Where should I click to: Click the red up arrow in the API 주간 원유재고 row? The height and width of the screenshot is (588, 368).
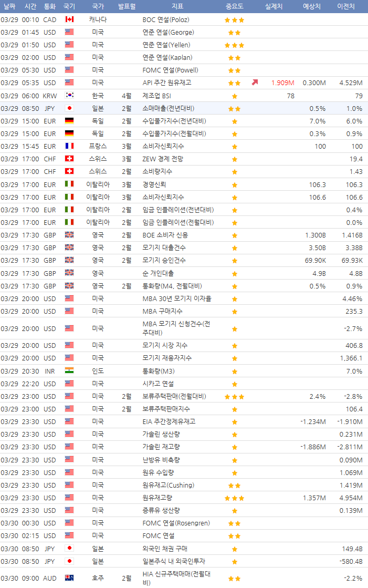click(x=255, y=82)
